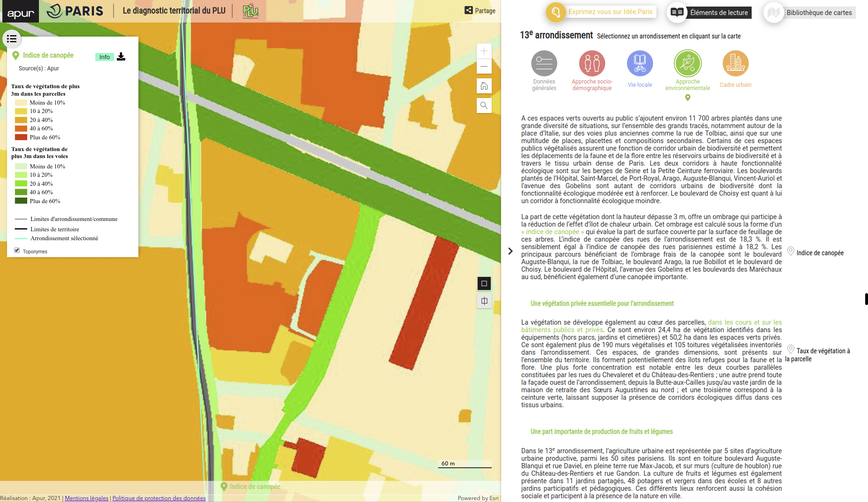Screen dimensions: 868x502
Task: Click the dark red Plus de 60% swatch
Action: coord(21,137)
